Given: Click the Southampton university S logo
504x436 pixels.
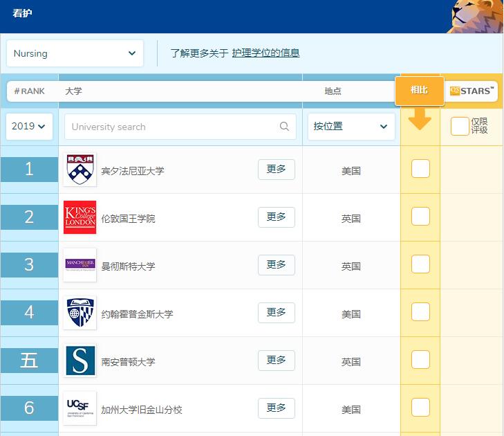Looking at the screenshot, I should point(80,361).
